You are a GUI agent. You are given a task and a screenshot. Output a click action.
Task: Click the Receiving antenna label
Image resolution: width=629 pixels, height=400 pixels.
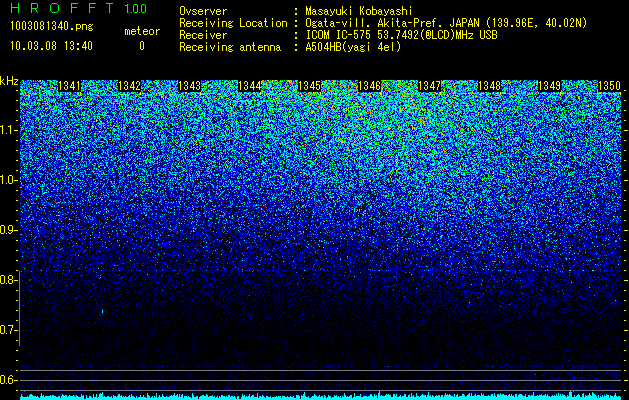[x=230, y=47]
